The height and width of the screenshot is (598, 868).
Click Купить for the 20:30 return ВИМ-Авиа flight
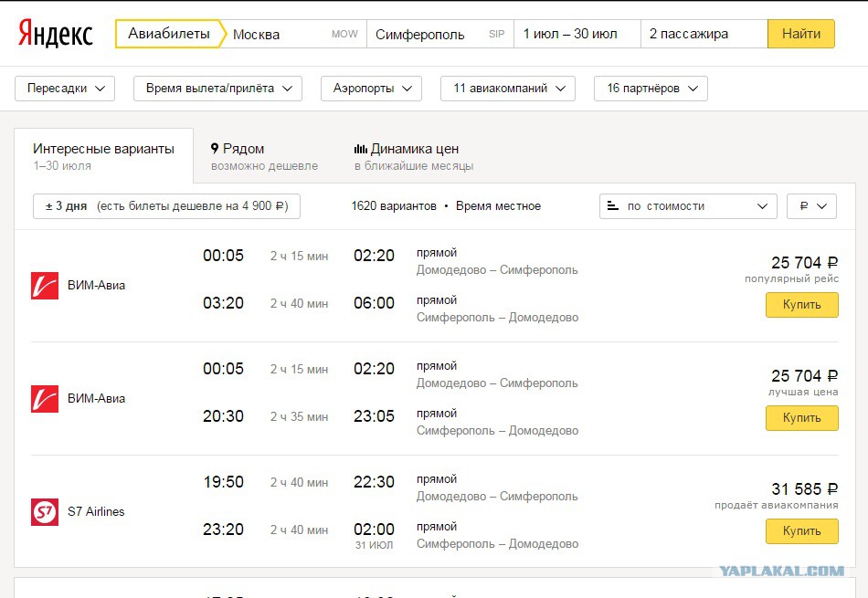tap(802, 418)
